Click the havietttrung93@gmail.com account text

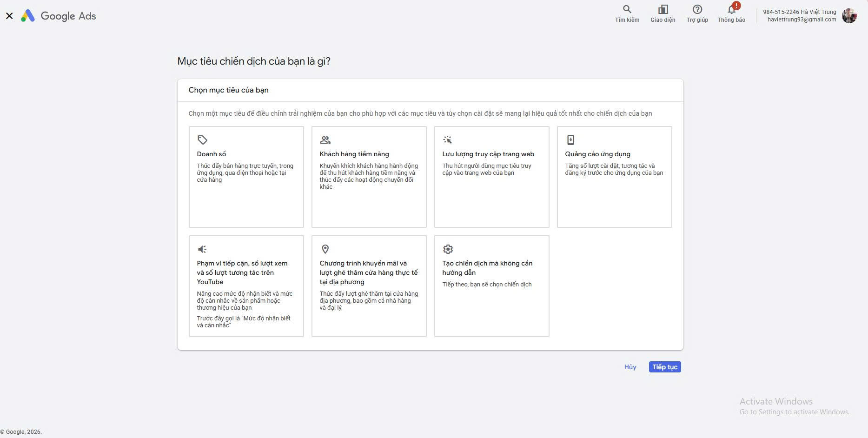tap(802, 20)
